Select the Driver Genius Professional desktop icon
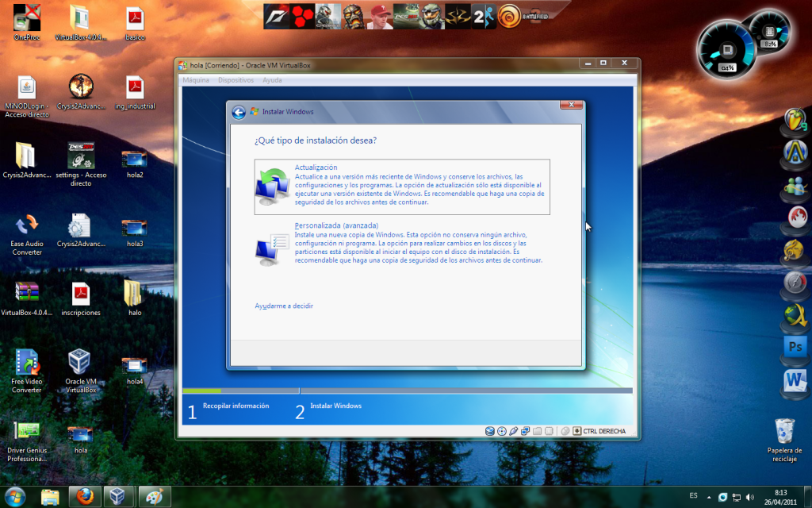 click(x=27, y=441)
